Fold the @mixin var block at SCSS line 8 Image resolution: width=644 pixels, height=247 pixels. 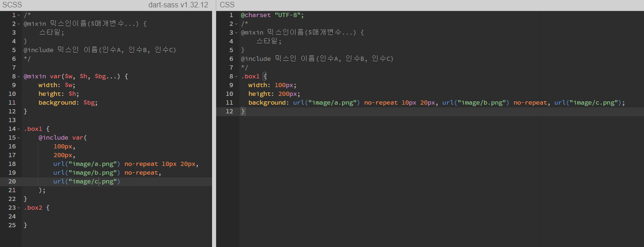pyautogui.click(x=18, y=76)
